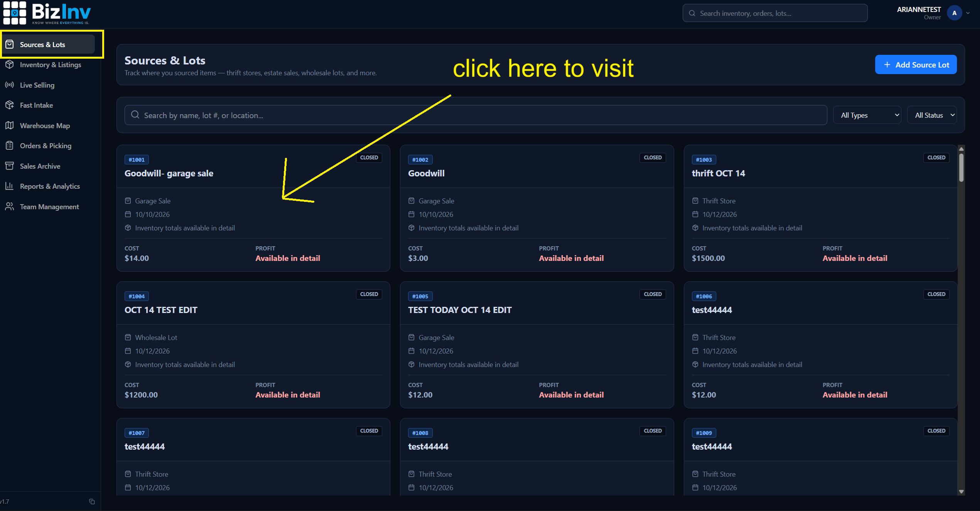Click the CLOSED badge on lot #1003

[936, 157]
